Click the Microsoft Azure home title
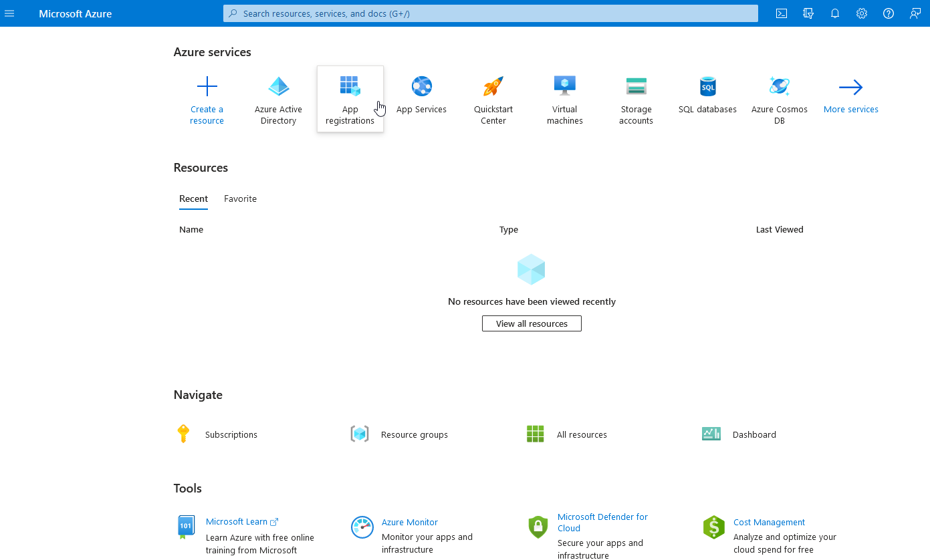930x560 pixels. [x=76, y=13]
